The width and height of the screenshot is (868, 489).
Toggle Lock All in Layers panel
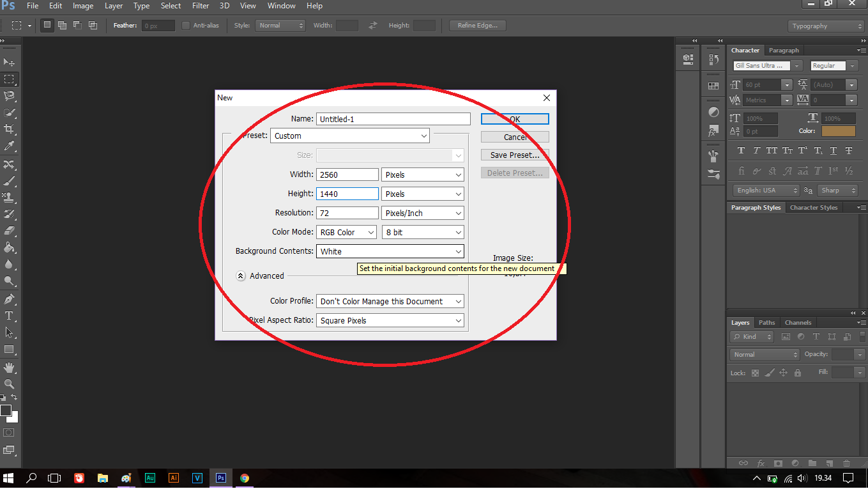click(x=797, y=373)
